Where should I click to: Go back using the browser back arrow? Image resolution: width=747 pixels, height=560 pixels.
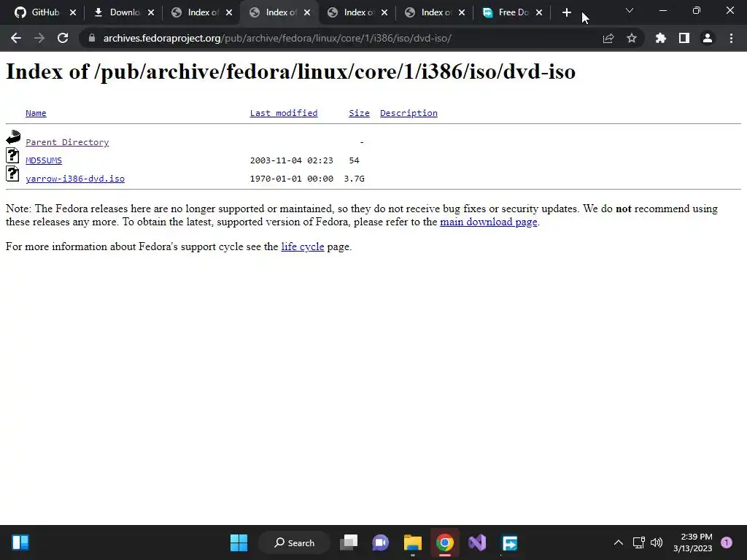click(16, 38)
